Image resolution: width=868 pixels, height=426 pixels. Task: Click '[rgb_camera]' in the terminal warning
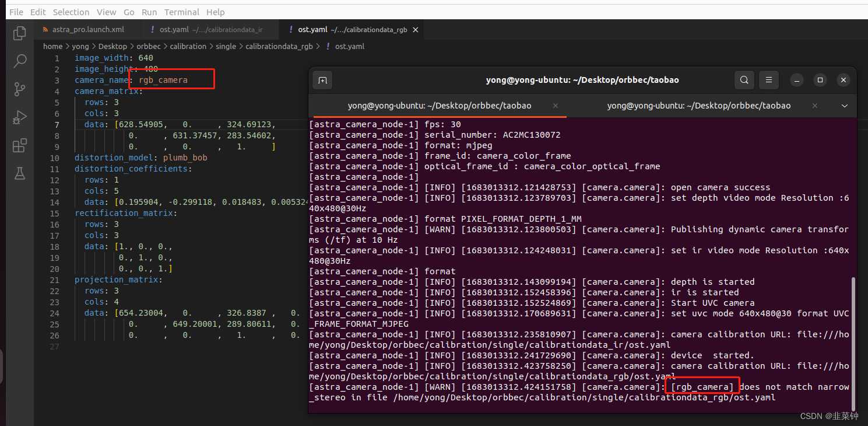(x=702, y=387)
